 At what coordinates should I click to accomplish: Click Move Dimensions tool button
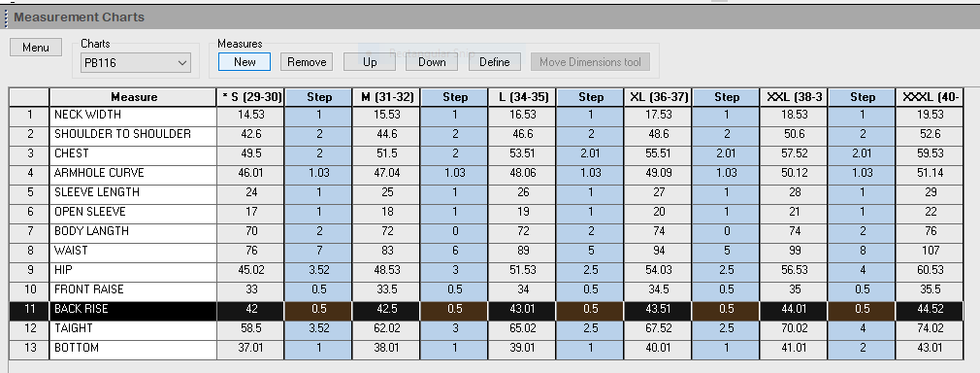590,62
